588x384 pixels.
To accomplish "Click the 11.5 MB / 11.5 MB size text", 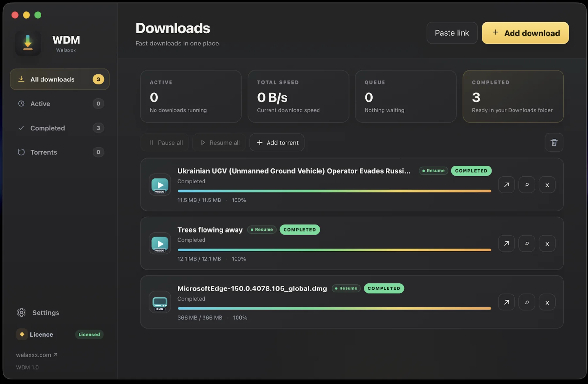I will coord(199,200).
